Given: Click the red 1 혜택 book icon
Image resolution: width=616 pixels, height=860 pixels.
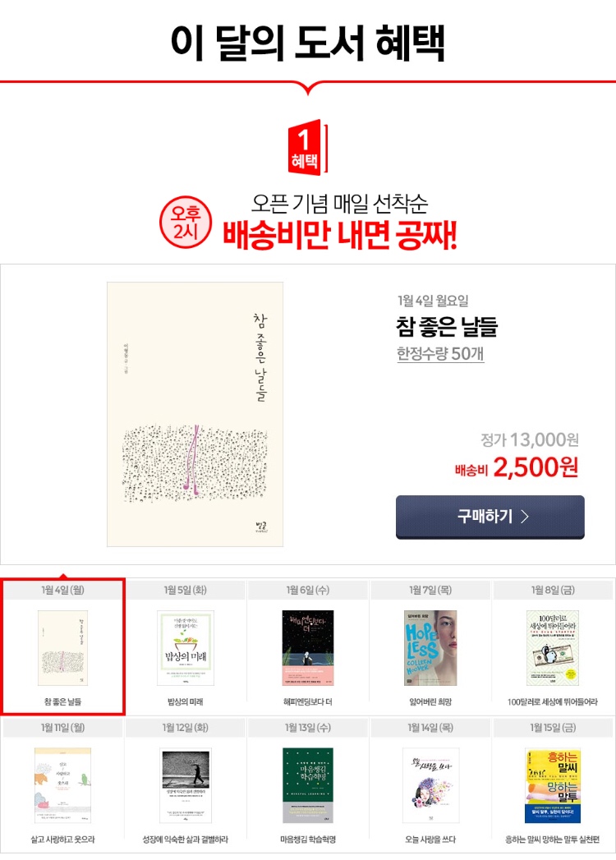Looking at the screenshot, I should [x=308, y=147].
